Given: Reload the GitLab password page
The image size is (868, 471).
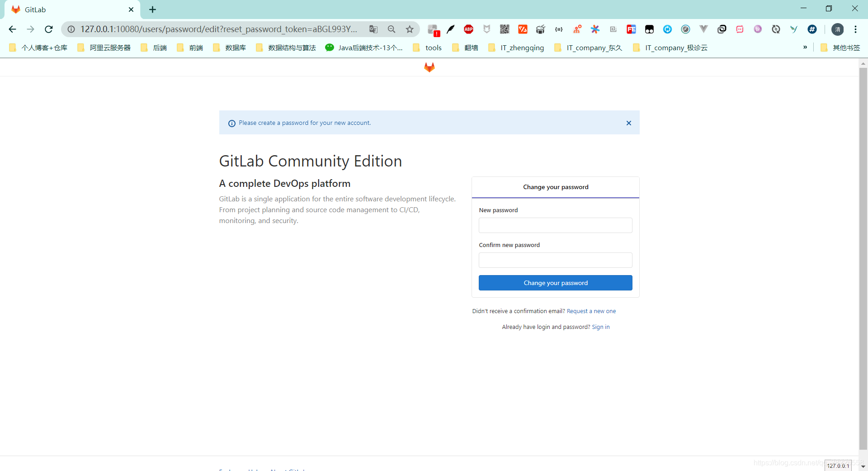Looking at the screenshot, I should tap(49, 29).
